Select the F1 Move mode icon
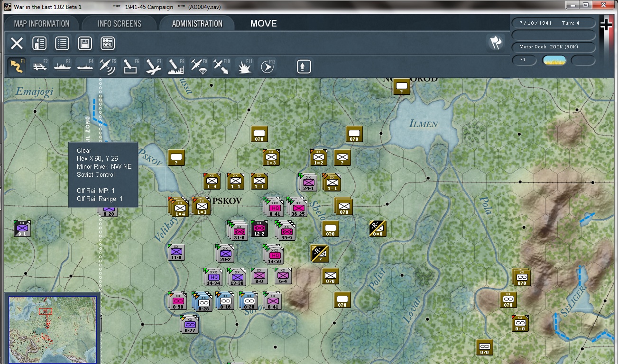 click(17, 66)
